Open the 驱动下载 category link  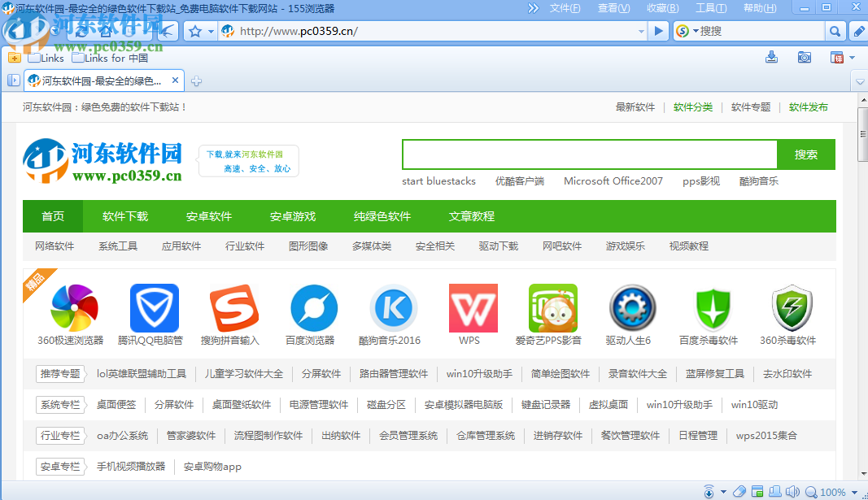click(x=498, y=246)
